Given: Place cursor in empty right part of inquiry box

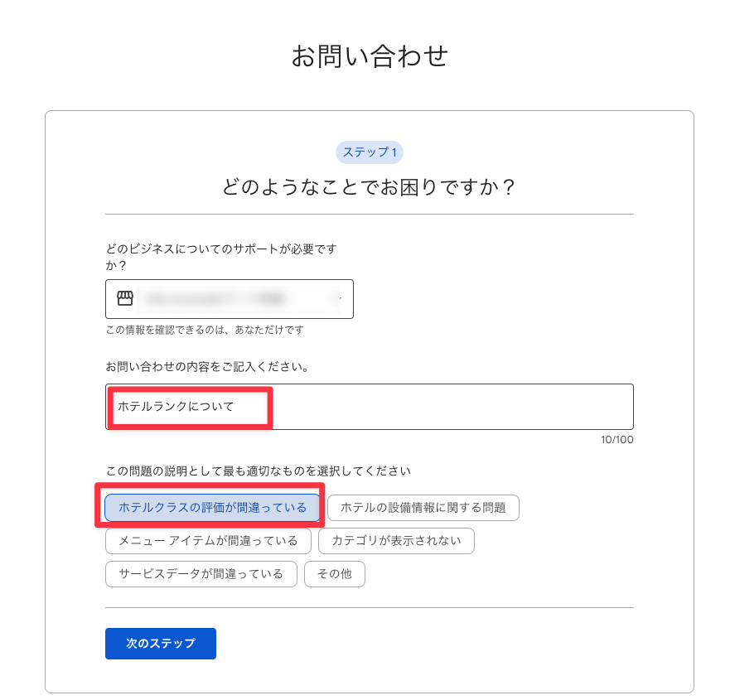Looking at the screenshot, I should [x=452, y=407].
